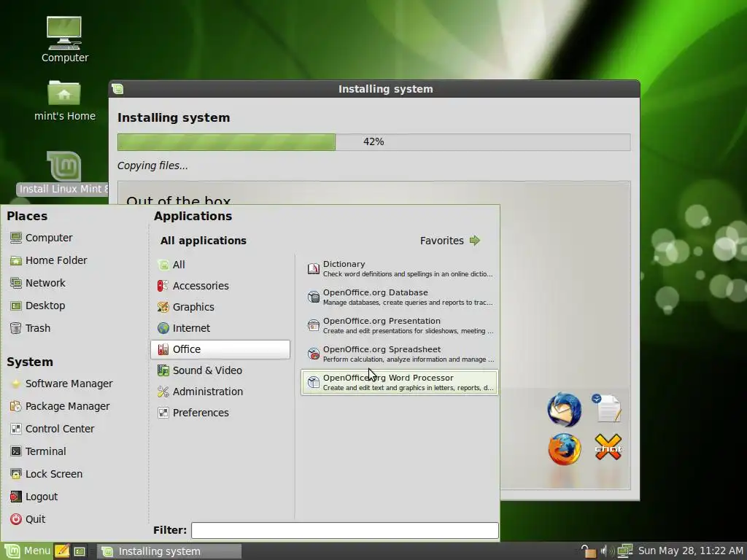Open mint's Home desktop folder
The image size is (747, 560).
tap(64, 101)
